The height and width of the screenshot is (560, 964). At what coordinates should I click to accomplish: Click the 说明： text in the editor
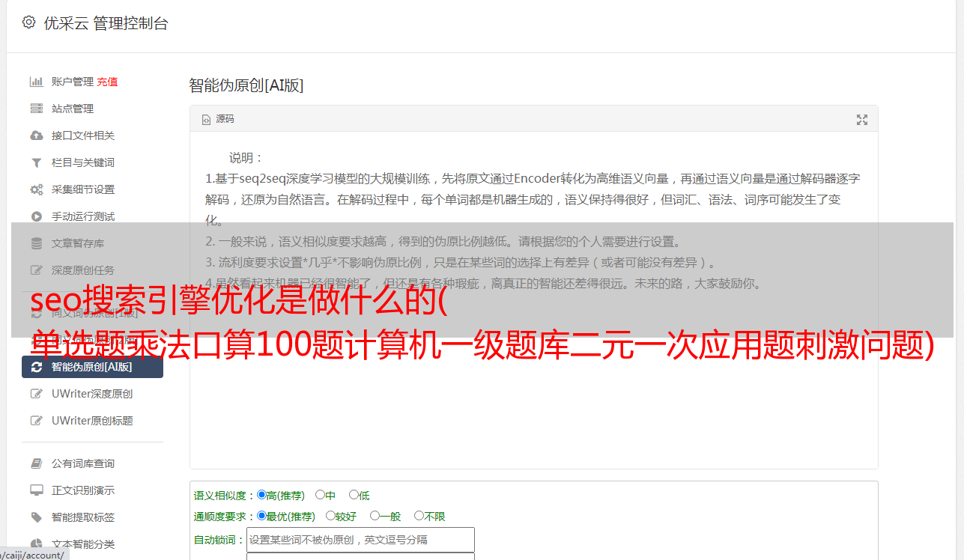pos(246,158)
